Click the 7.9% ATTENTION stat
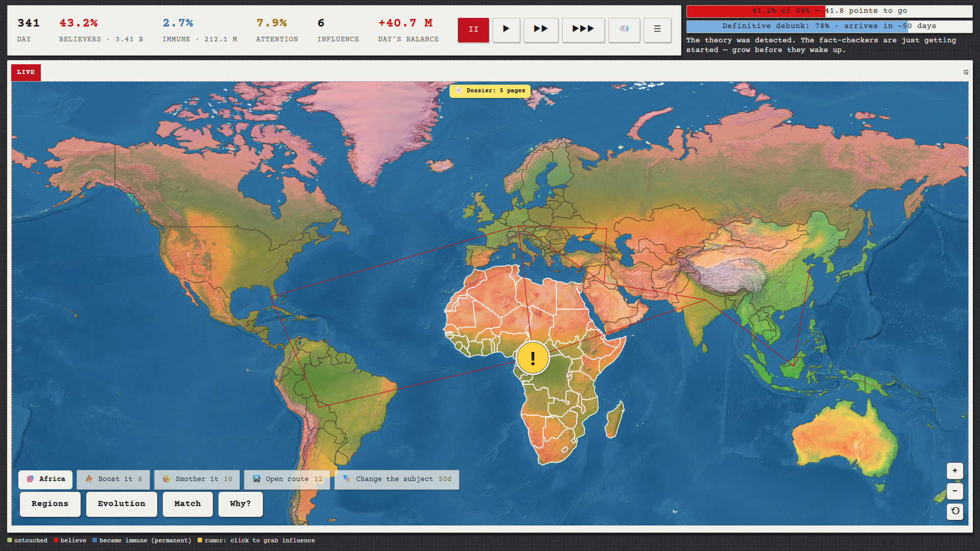The width and height of the screenshot is (980, 551). click(x=277, y=30)
